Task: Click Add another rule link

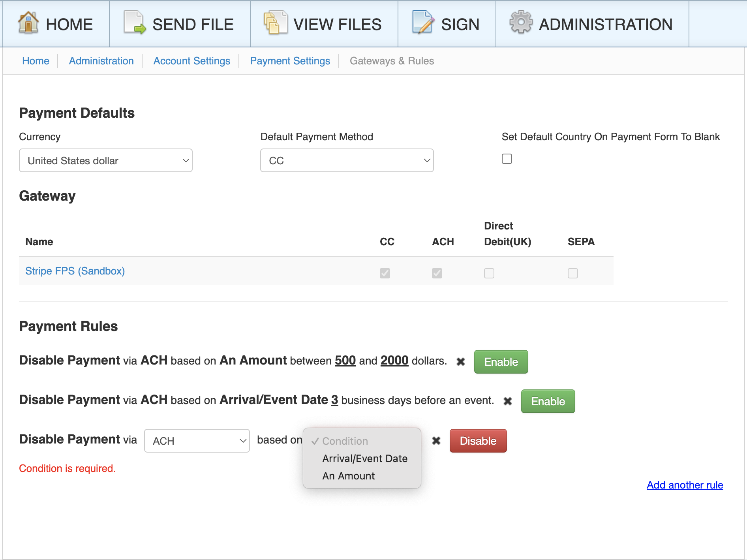Action: coord(685,485)
